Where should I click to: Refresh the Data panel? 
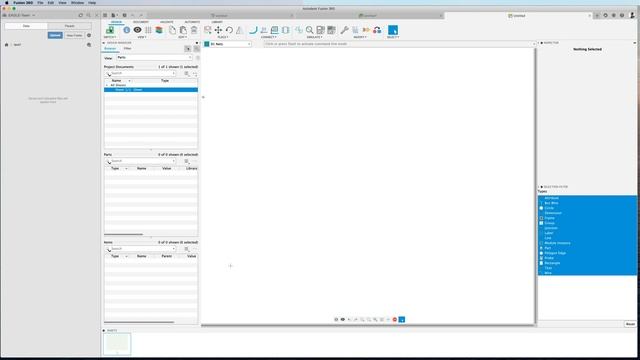coord(80,15)
